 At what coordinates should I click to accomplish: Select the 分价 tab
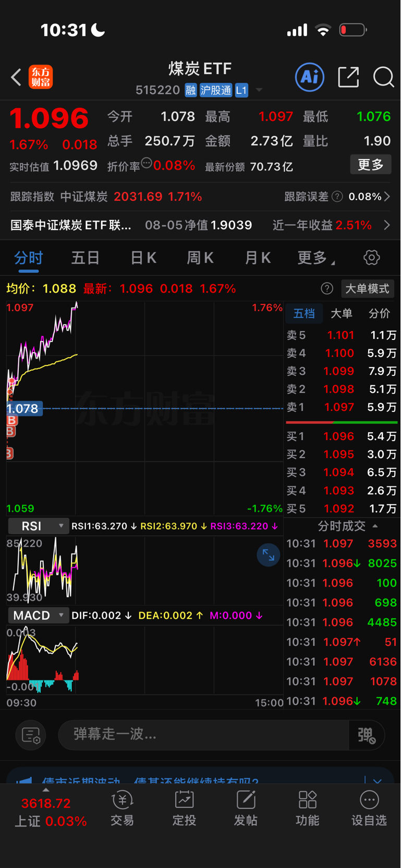(379, 313)
